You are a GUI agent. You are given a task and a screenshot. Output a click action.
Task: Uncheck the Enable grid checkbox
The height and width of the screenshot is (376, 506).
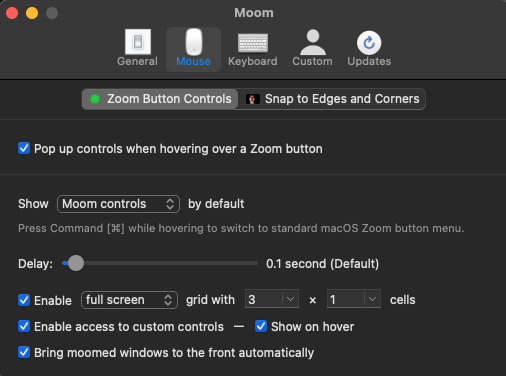24,300
